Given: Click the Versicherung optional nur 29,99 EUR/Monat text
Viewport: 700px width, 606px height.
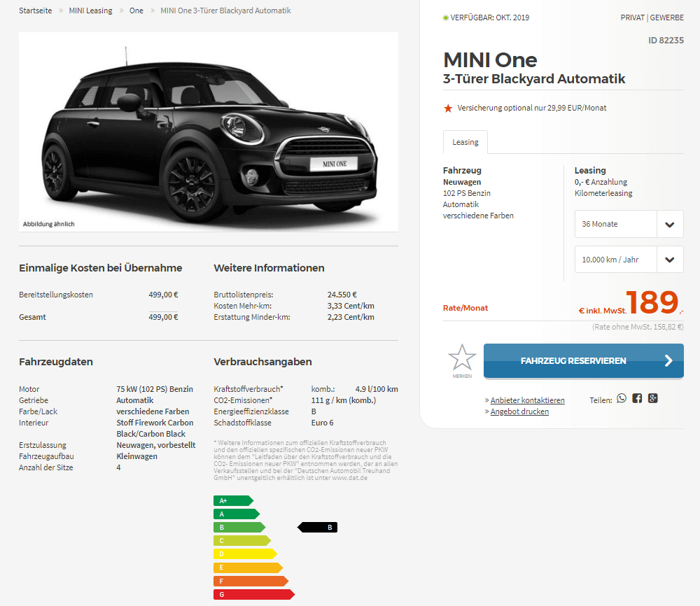Looking at the screenshot, I should coord(532,108).
